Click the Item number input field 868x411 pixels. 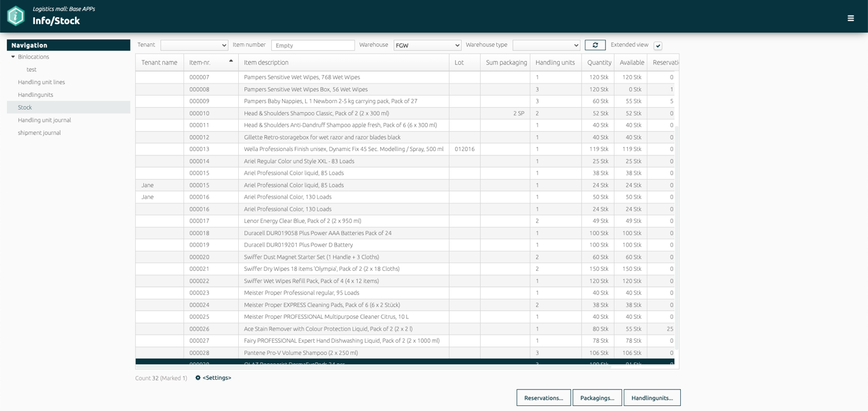point(313,45)
